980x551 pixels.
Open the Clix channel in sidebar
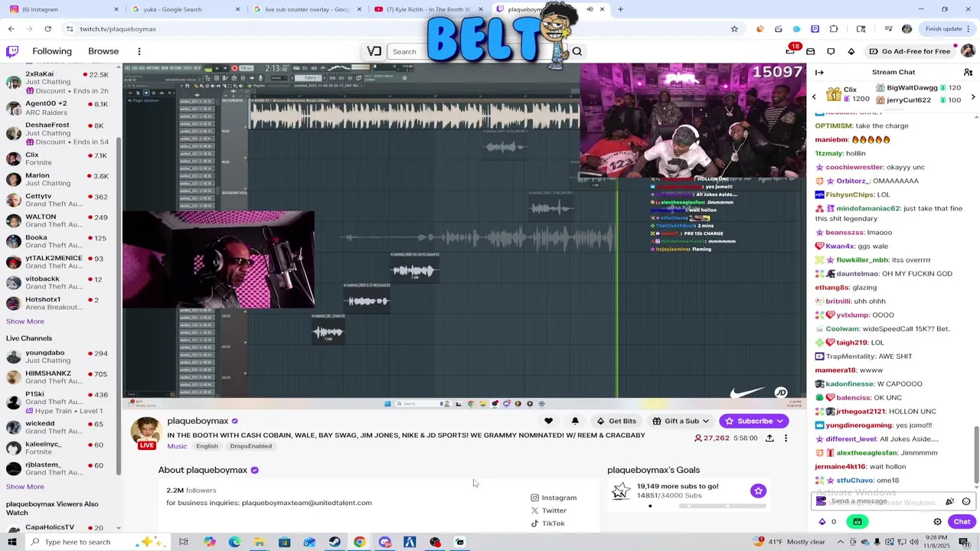click(60, 158)
